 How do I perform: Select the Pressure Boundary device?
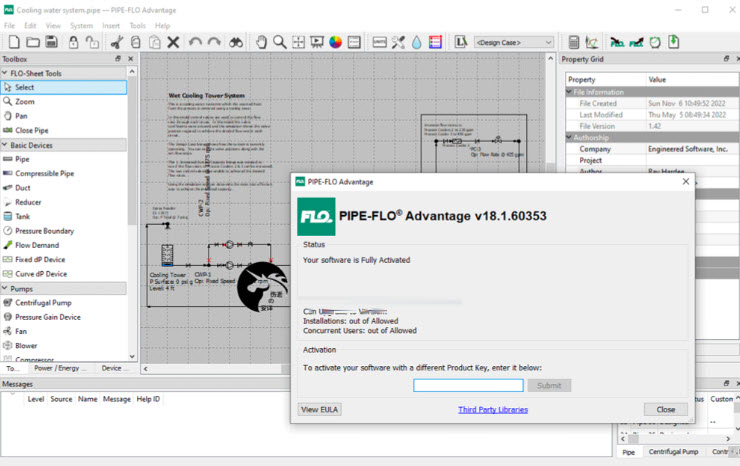pos(44,231)
